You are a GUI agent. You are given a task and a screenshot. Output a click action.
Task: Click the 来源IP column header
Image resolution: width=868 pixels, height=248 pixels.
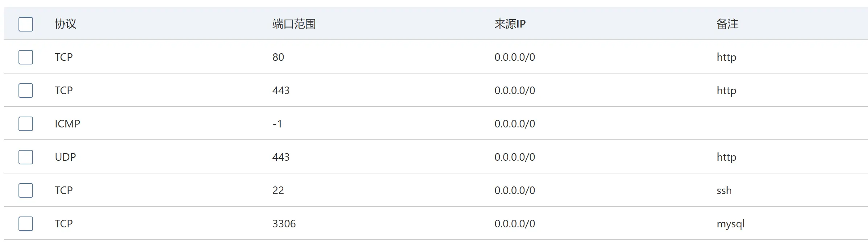coord(510,24)
